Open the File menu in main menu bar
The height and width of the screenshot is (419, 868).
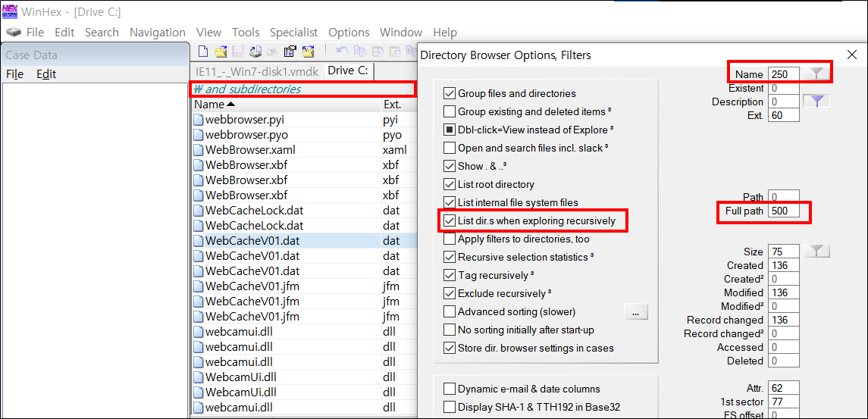35,33
